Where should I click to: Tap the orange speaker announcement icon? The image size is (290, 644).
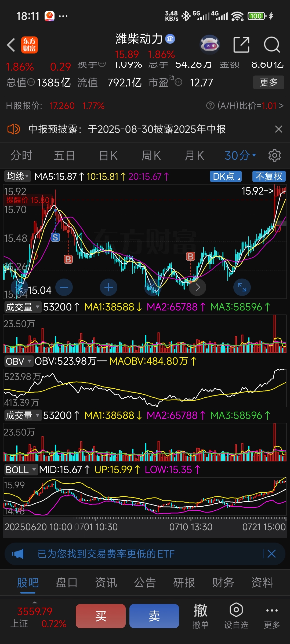point(13,129)
